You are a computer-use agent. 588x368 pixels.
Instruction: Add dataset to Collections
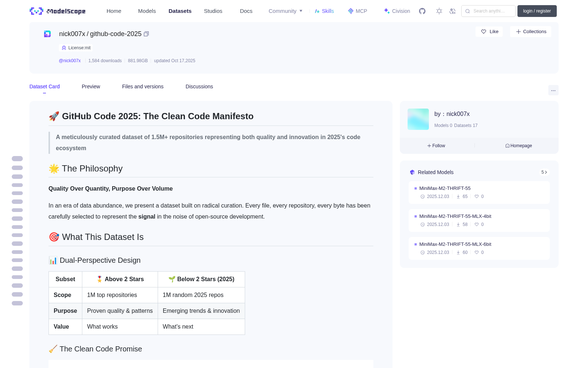(x=531, y=32)
